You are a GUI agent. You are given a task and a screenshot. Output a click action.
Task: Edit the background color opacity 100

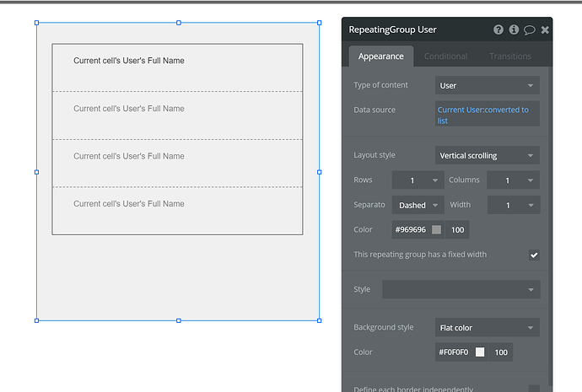(x=501, y=352)
